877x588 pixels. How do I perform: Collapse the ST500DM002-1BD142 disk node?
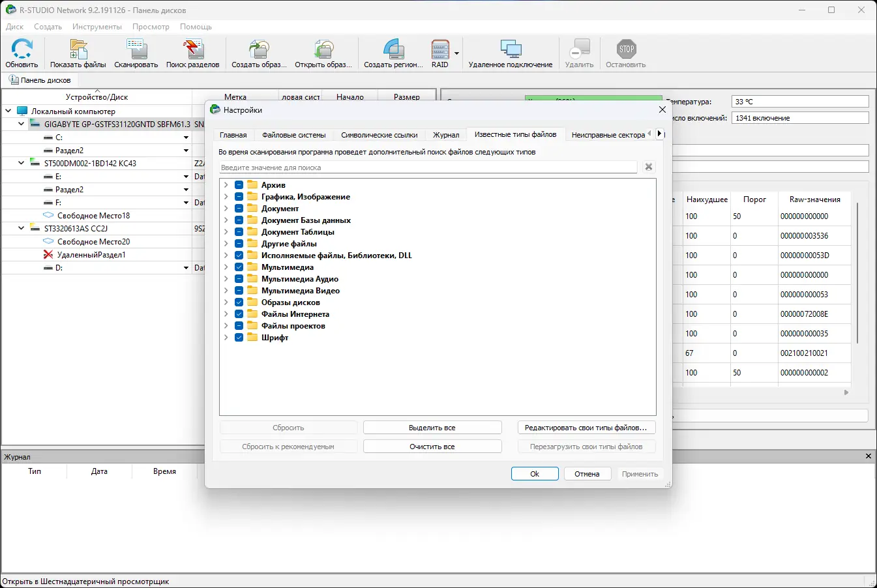point(22,163)
